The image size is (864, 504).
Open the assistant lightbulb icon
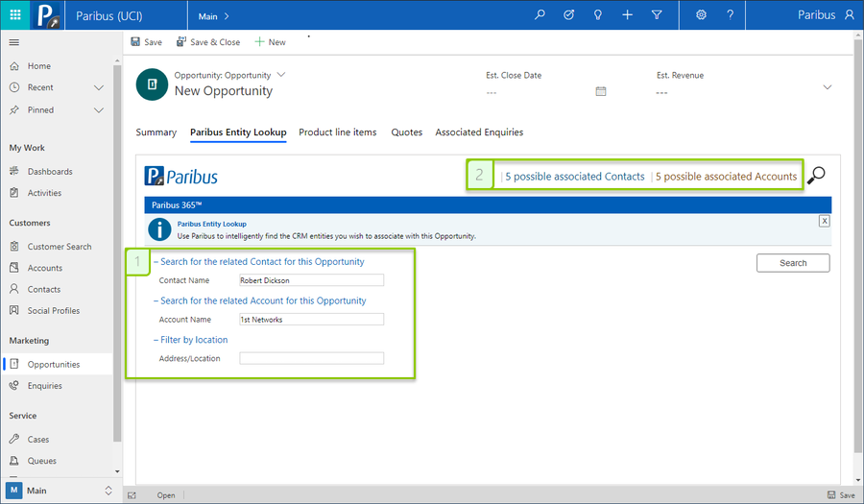click(x=598, y=14)
